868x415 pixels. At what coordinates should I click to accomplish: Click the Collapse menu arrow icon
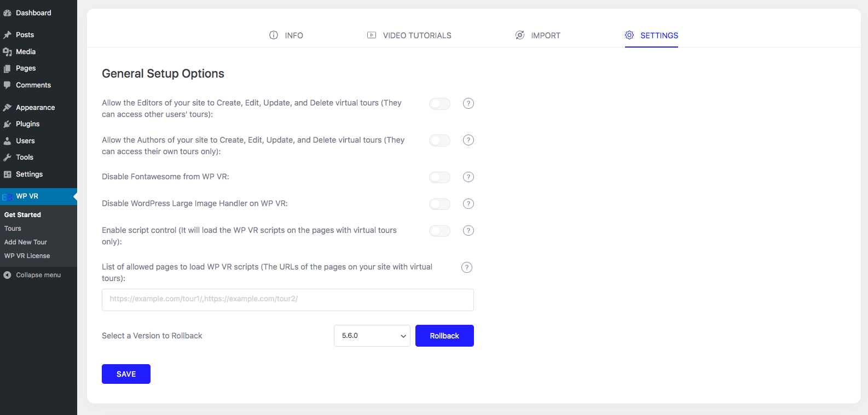(7, 275)
